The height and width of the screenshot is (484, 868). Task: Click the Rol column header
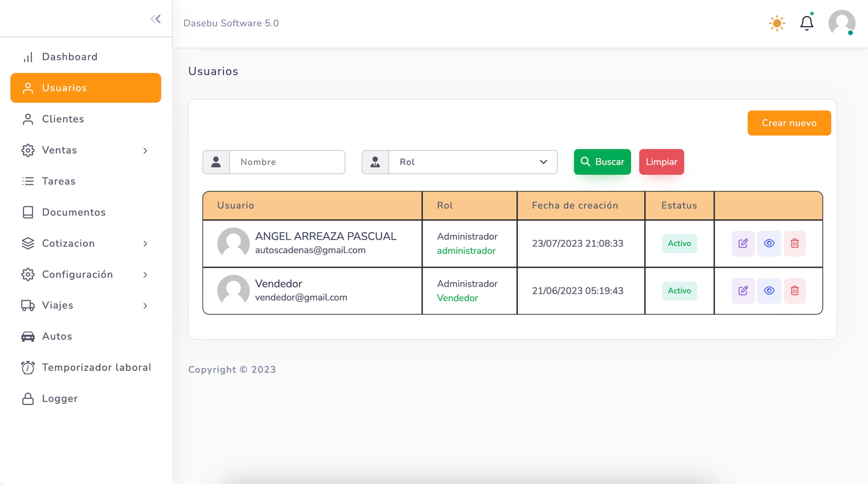[x=470, y=205]
